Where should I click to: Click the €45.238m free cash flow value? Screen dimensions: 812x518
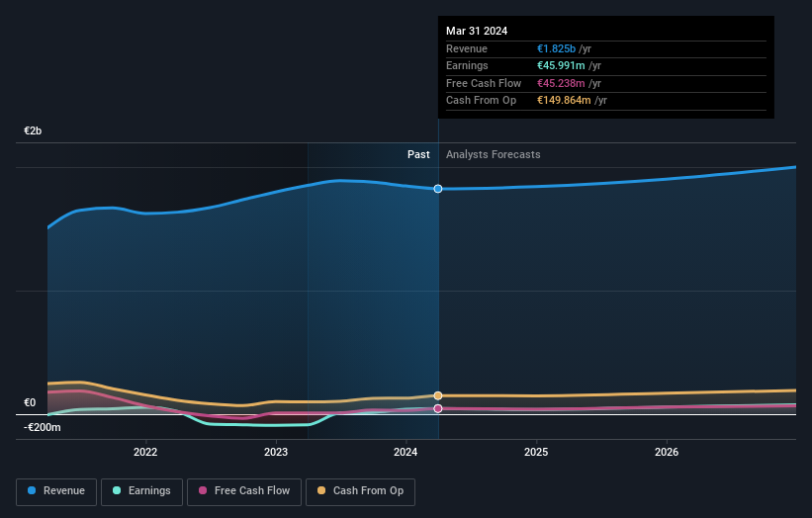pyautogui.click(x=561, y=83)
